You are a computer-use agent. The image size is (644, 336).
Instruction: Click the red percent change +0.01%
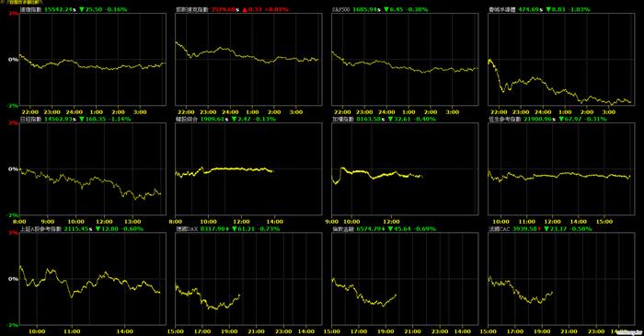pos(278,9)
